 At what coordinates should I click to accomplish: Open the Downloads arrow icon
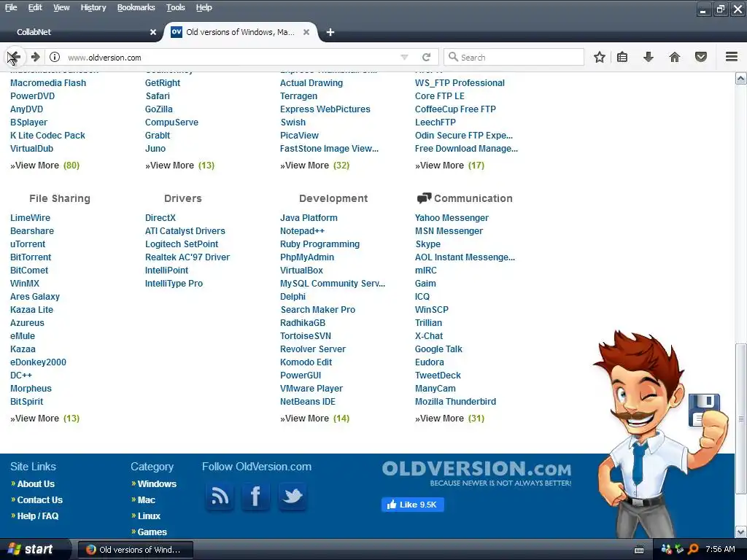649,57
